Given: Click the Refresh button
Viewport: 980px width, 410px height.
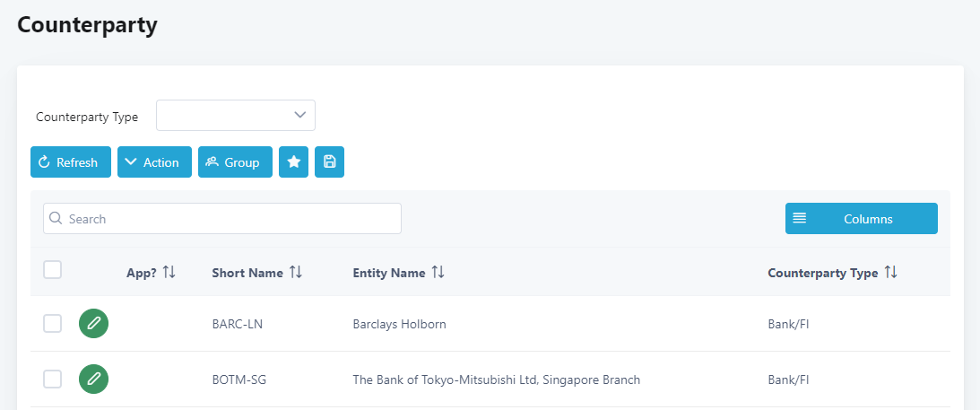Looking at the screenshot, I should tap(71, 162).
